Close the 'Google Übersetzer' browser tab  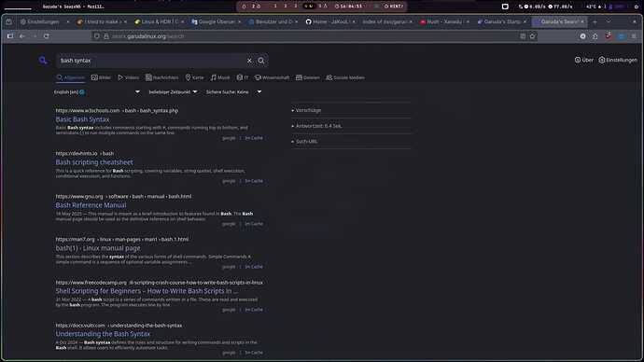pyautogui.click(x=239, y=21)
